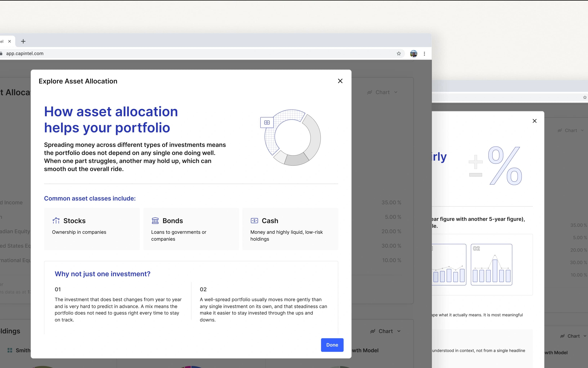Open the browser profile avatar

pos(414,53)
